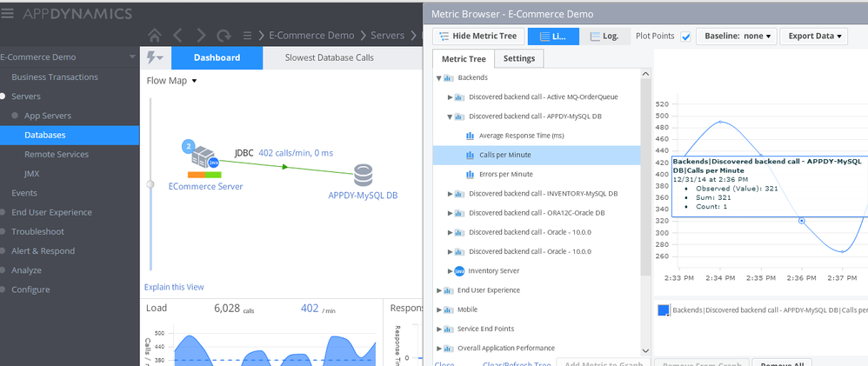Viewport: 868px width, 366px height.
Task: Click the ECommerce Server node icon
Action: point(205,159)
